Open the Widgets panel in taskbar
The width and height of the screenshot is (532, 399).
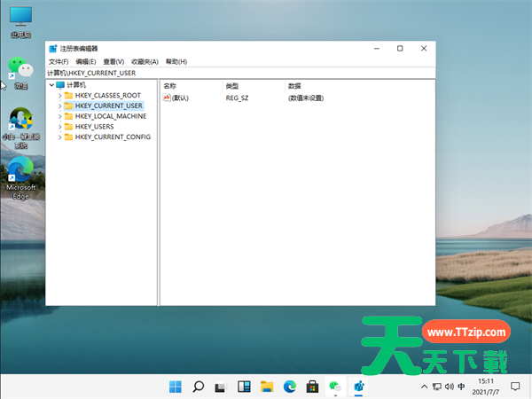243,387
